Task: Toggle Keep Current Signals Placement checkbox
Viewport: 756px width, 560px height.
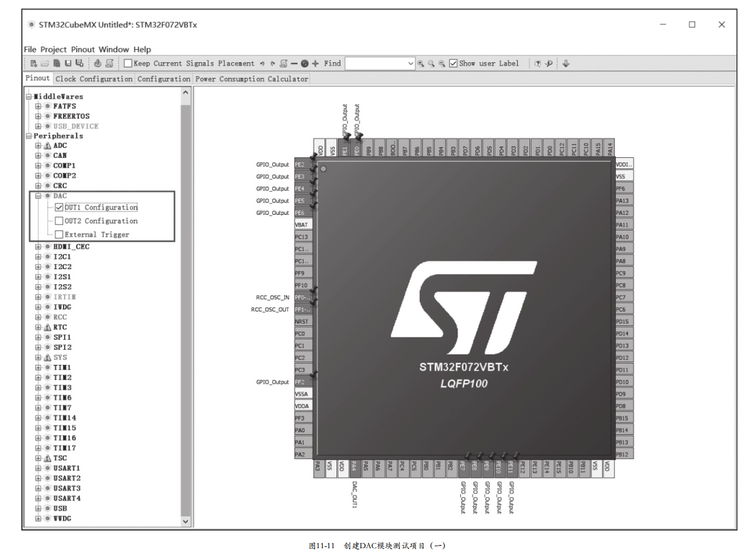Action: pyautogui.click(x=128, y=63)
